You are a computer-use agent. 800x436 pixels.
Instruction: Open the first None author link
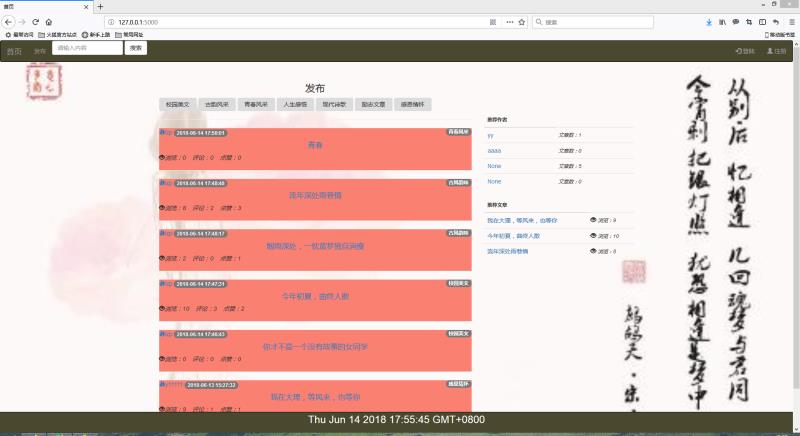[494, 166]
